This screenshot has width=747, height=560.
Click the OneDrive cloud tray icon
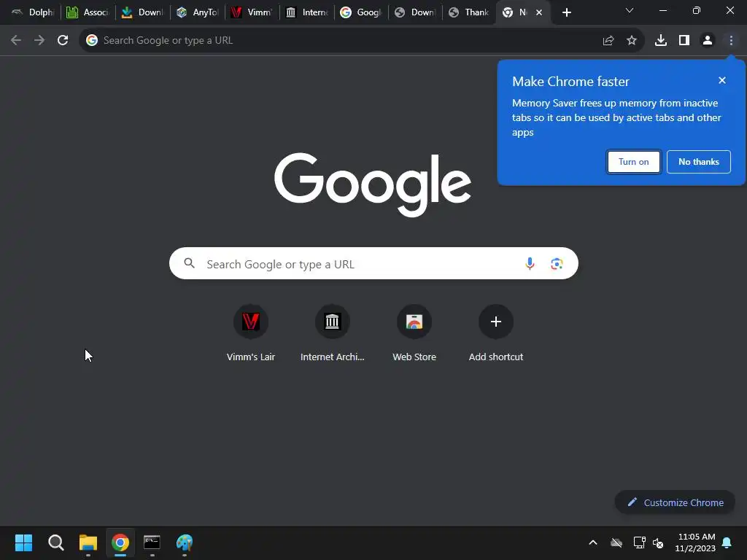[616, 542]
